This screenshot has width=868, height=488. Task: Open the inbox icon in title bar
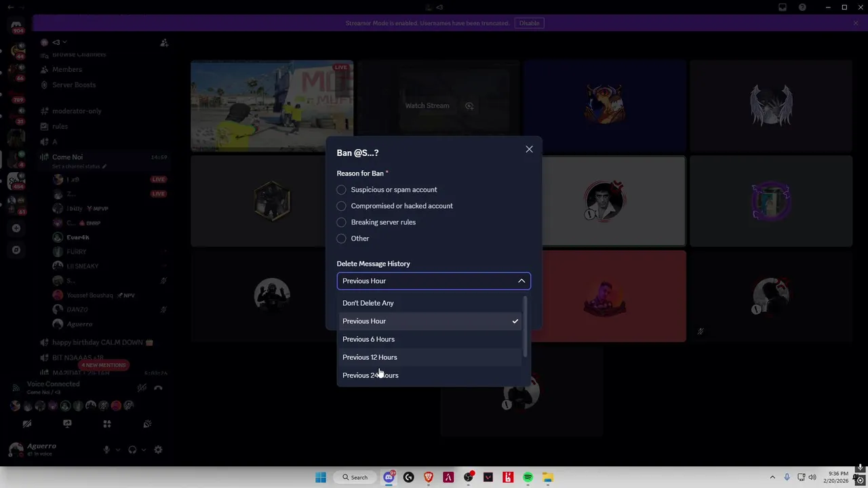783,7
